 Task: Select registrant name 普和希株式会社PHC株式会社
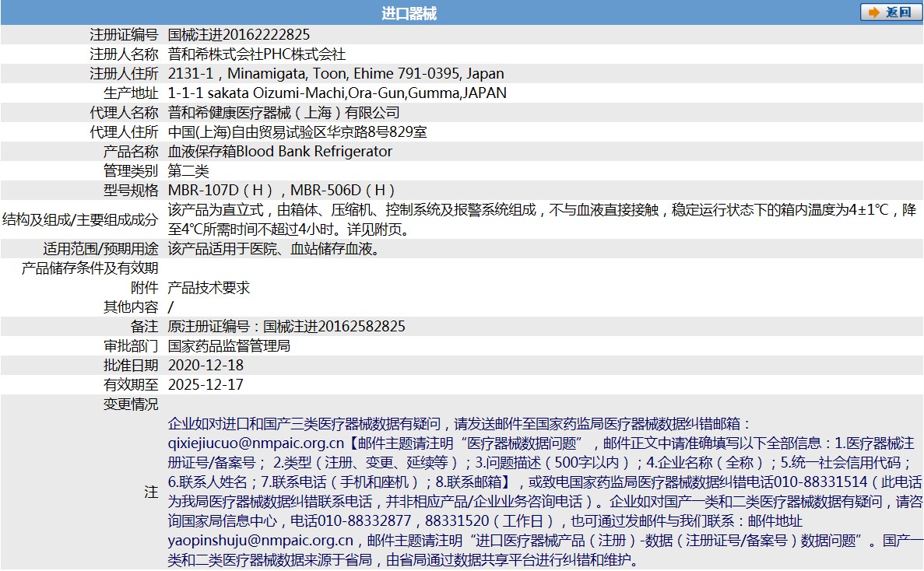(x=257, y=54)
